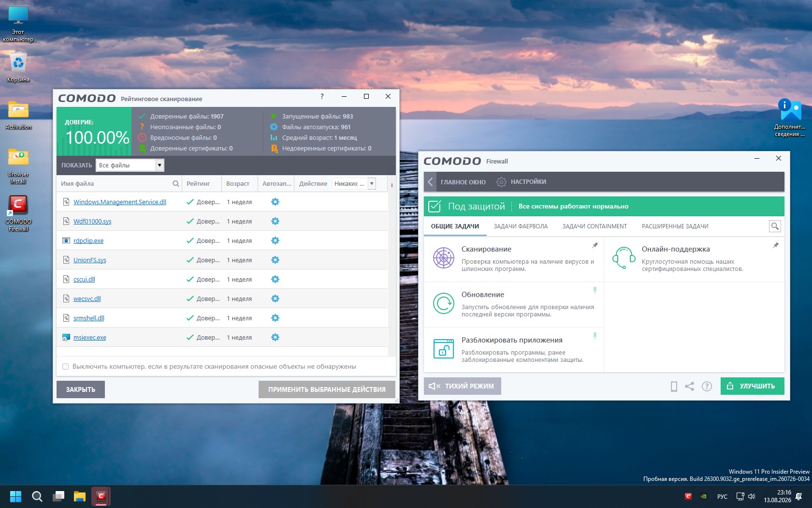Toggle shutdown-after-scan checkbox

[x=66, y=366]
